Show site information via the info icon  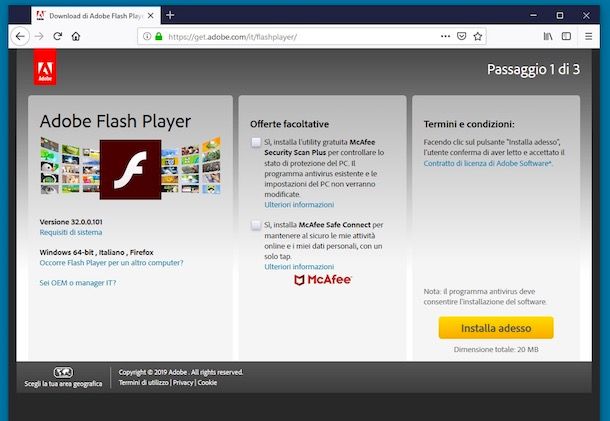pyautogui.click(x=147, y=36)
